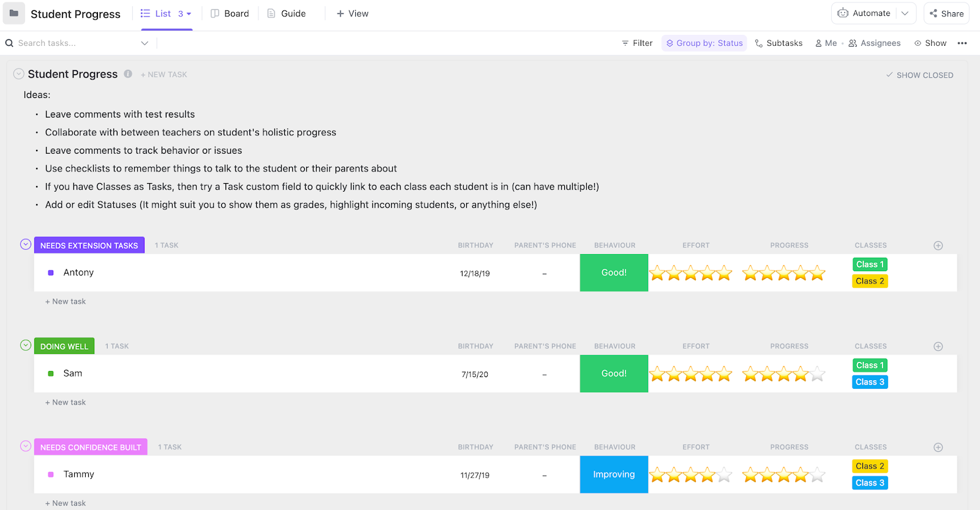Add column using plus icon in Doing Well header
The width and height of the screenshot is (980, 510).
click(x=938, y=347)
